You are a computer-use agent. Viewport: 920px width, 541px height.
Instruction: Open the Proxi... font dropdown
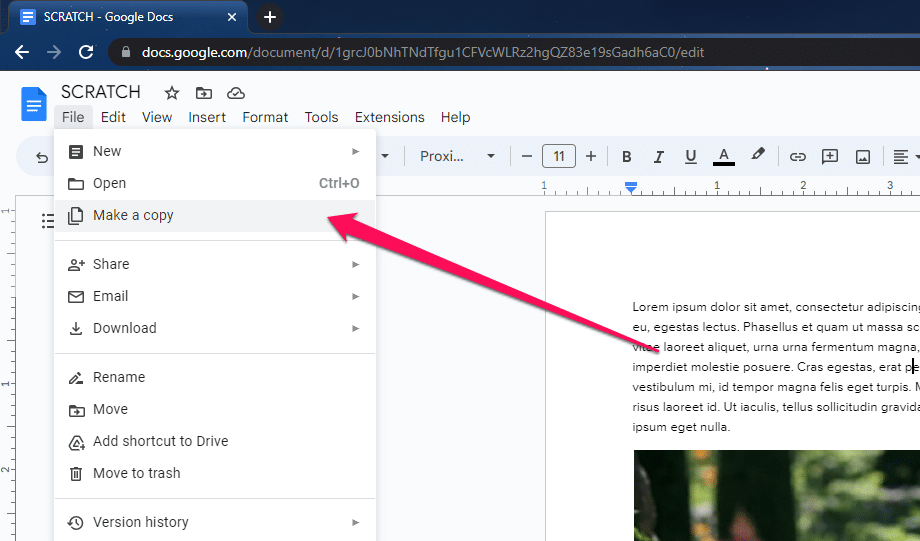click(x=458, y=156)
